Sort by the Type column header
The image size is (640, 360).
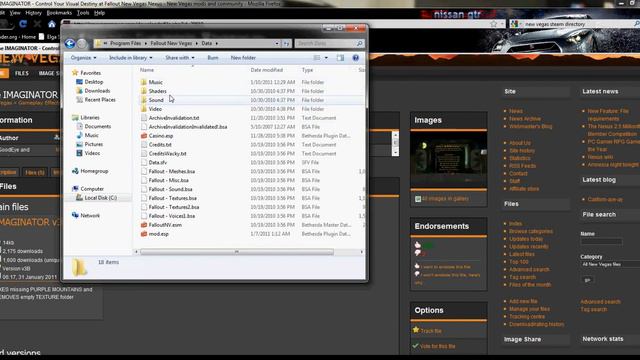click(307, 70)
